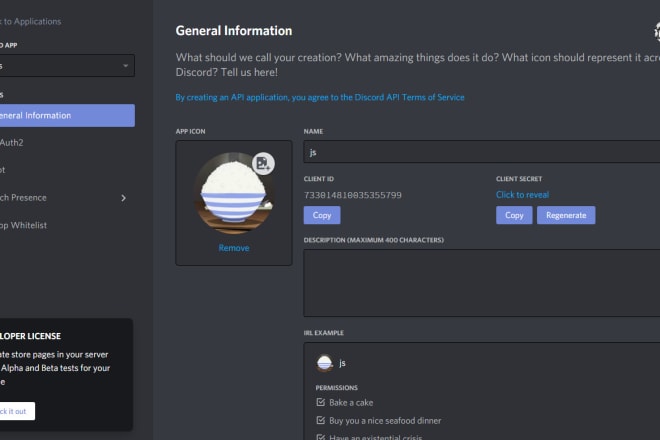660x440 pixels.
Task: Regenerate the client secret
Action: pyautogui.click(x=566, y=215)
